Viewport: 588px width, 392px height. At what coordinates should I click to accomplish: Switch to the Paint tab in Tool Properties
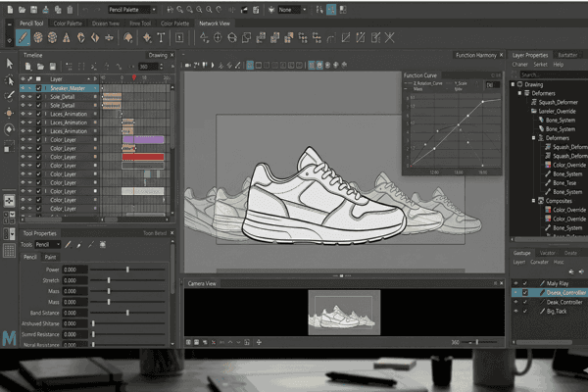click(50, 257)
